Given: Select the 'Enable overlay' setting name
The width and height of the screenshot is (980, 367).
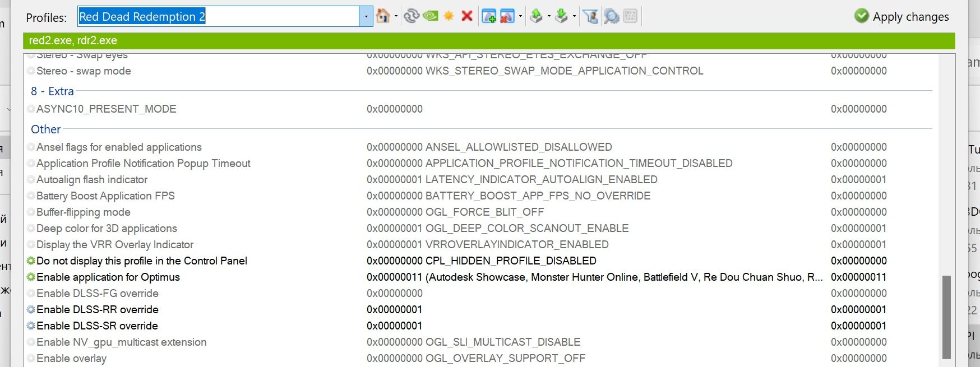Looking at the screenshot, I should coord(71,358).
